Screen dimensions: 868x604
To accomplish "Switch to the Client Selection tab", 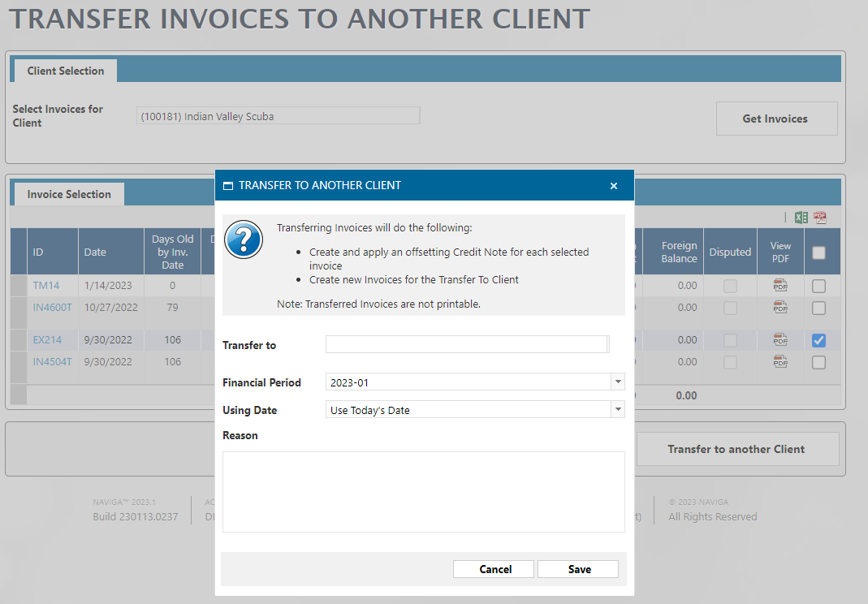I will pos(66,71).
